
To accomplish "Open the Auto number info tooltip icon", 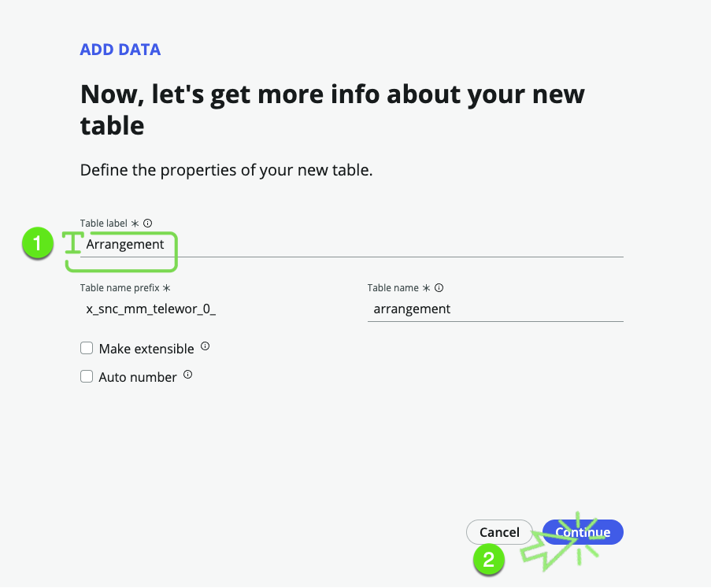I will coord(188,375).
